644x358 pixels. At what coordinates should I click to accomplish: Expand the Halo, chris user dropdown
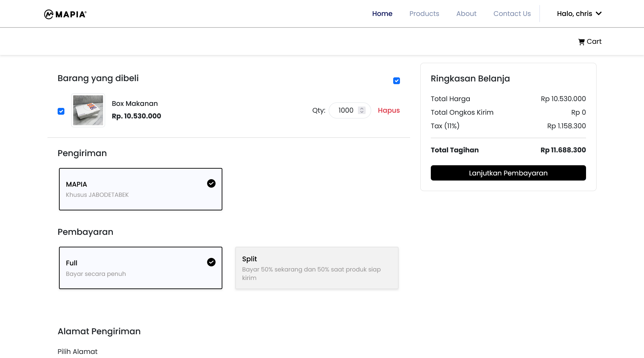click(x=574, y=14)
